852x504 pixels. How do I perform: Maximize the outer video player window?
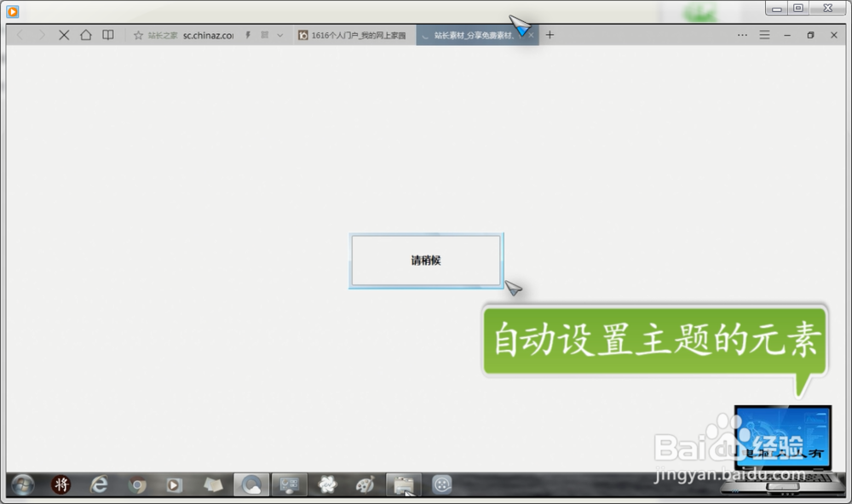click(x=798, y=9)
